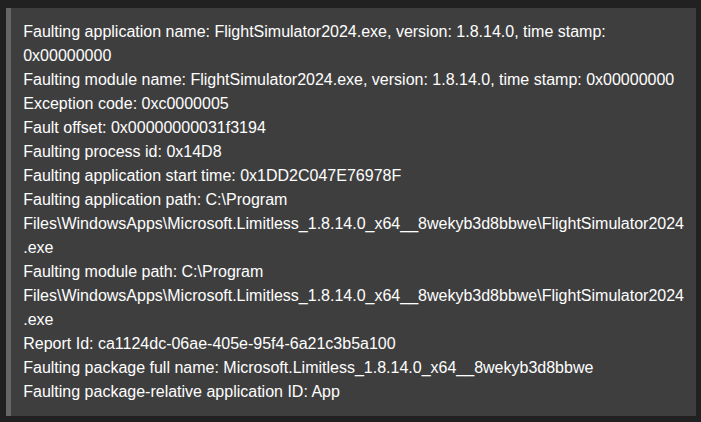Click the second WindowsApps Microsoft.Limitless path line
Screen dimensions: 701x422
[x=353, y=296]
